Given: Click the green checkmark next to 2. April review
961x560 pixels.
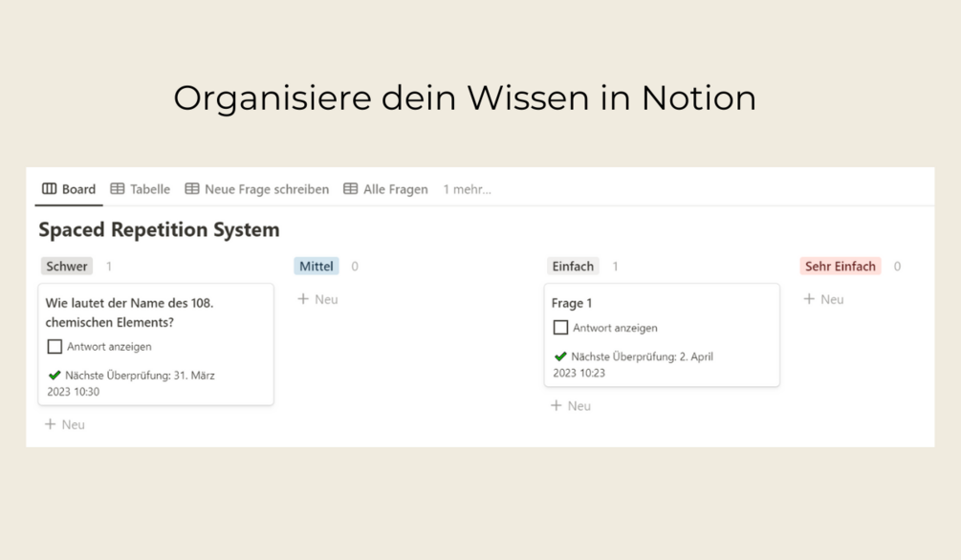Looking at the screenshot, I should click(560, 356).
